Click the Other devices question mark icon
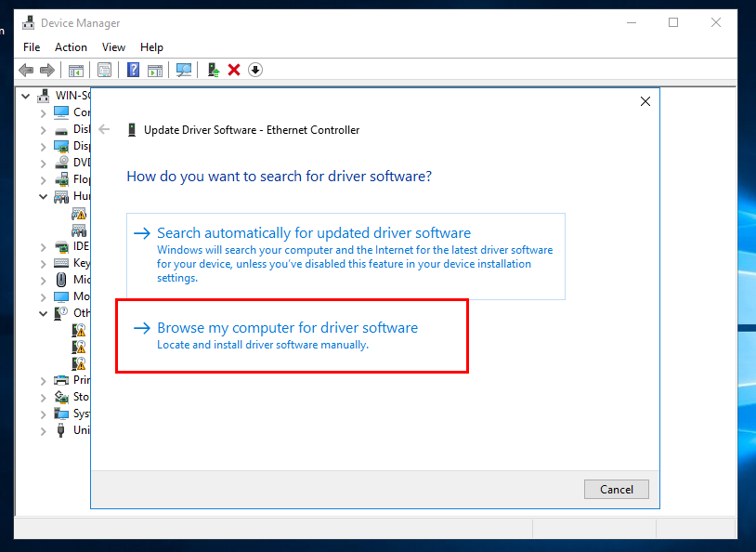 click(60, 313)
